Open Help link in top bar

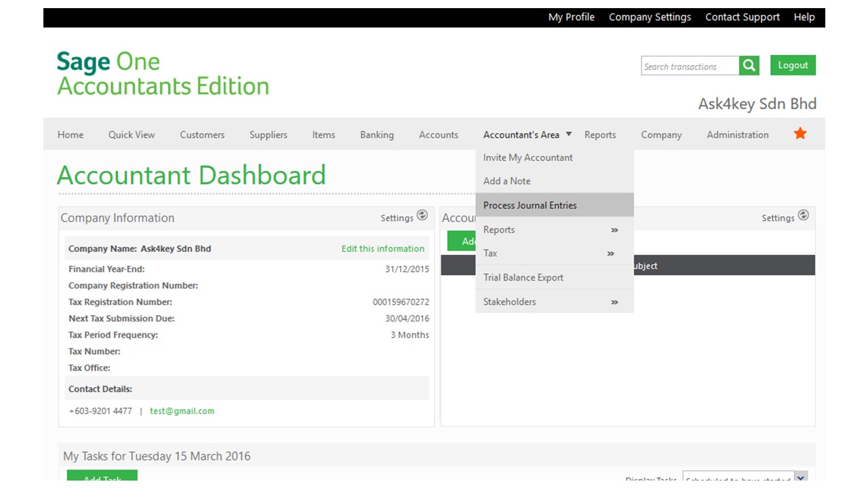[804, 17]
